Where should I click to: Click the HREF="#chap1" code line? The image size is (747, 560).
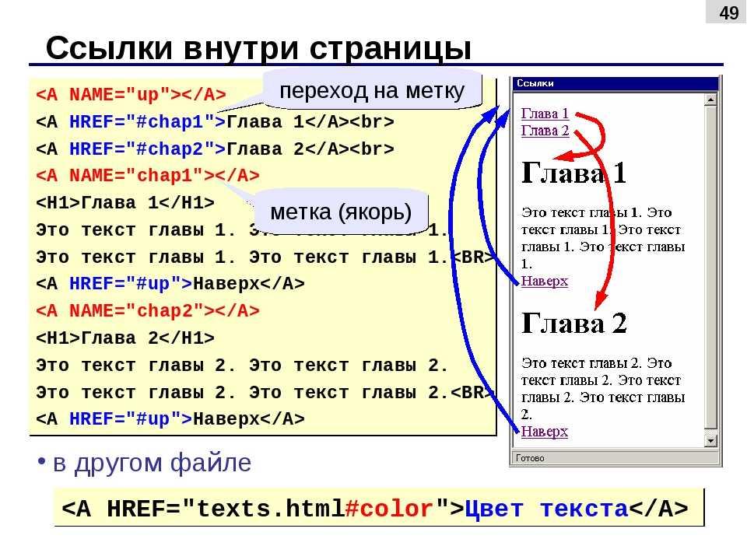pos(215,122)
